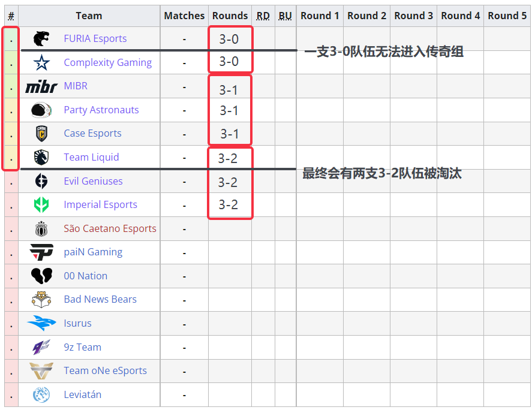532x410 pixels.
Task: Click the BU column header abbreviation
Action: point(285,16)
